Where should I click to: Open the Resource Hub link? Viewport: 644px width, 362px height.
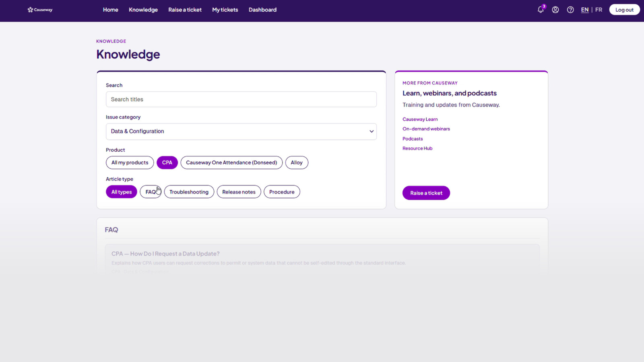pyautogui.click(x=417, y=148)
